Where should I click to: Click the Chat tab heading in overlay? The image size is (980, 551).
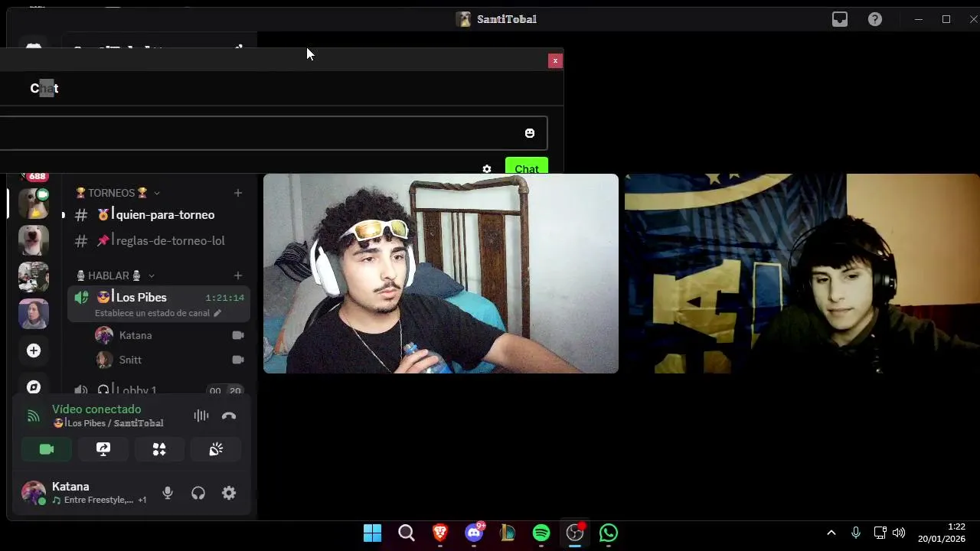[44, 89]
